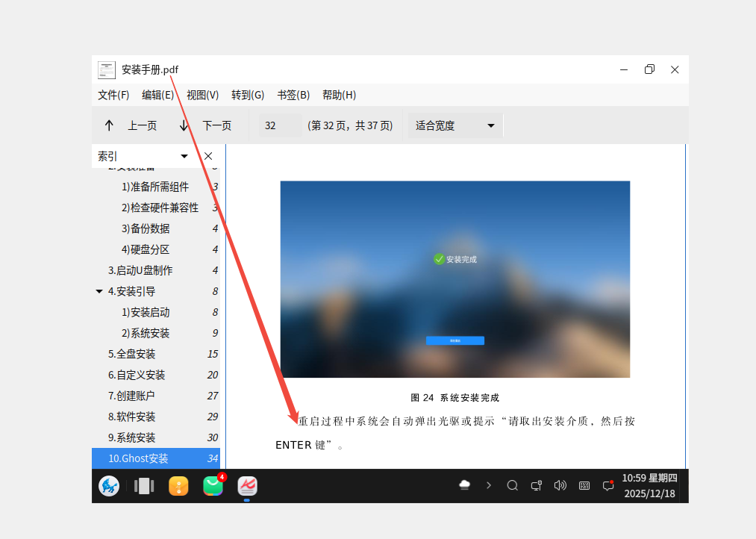This screenshot has height=539, width=756.
Task: Click the page count text 第 32 页，共 37 页
Action: tap(350, 126)
